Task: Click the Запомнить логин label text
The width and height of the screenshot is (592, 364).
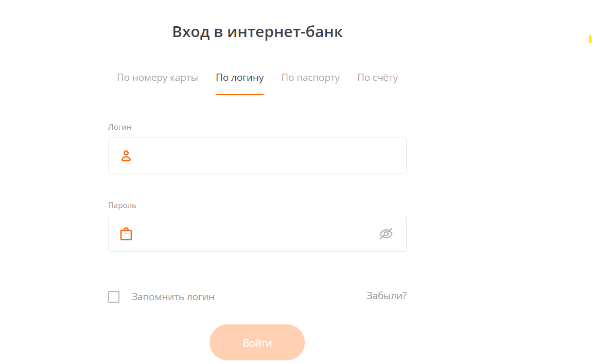Action: pyautogui.click(x=173, y=297)
